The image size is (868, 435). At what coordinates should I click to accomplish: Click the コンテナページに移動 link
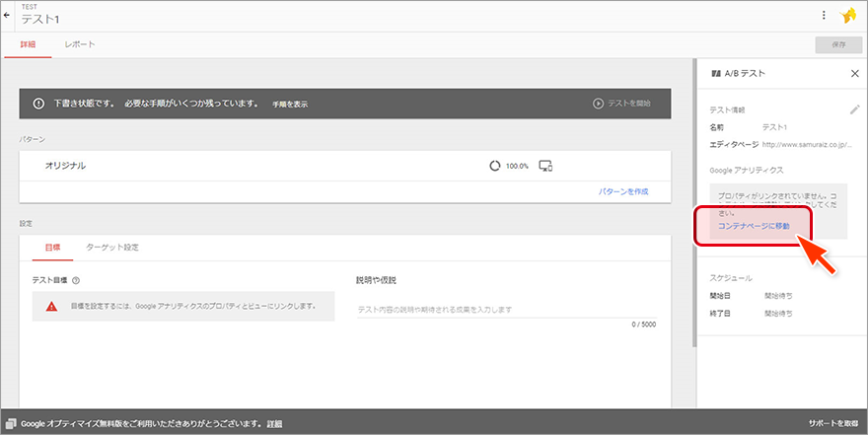click(754, 226)
